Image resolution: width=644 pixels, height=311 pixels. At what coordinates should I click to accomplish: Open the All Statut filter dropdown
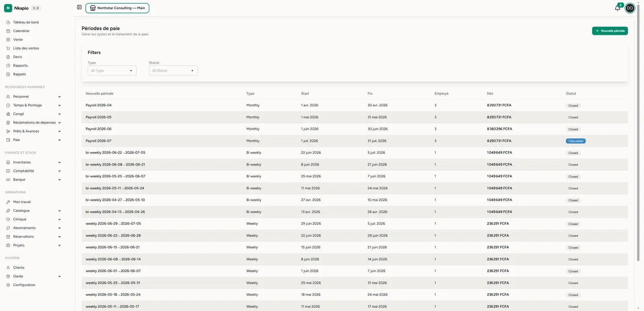tap(173, 70)
